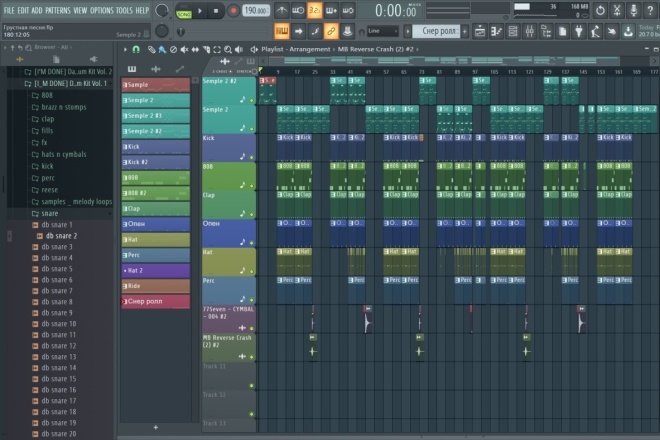The image size is (660, 440).
Task: Toggle the playlist magnet snap icon
Action: pos(136,50)
